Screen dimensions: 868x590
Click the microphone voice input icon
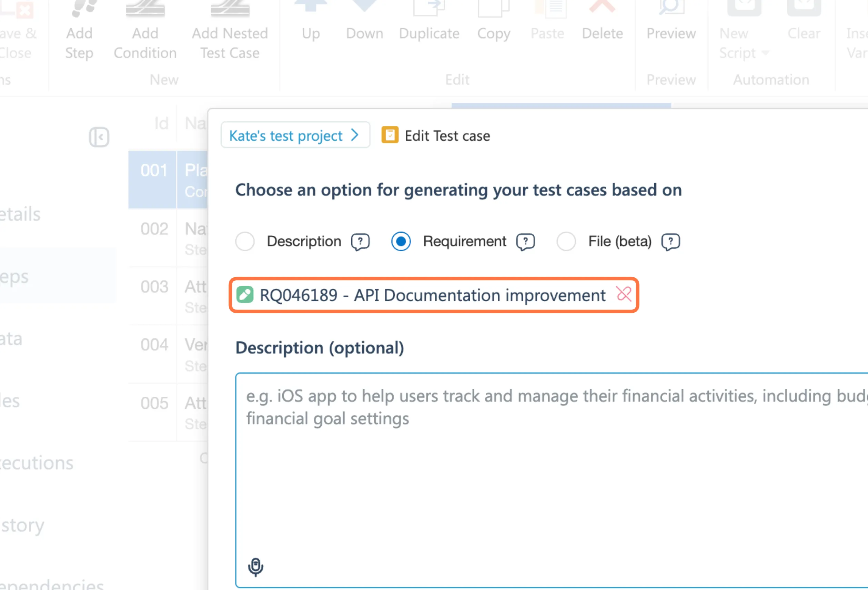click(x=255, y=567)
